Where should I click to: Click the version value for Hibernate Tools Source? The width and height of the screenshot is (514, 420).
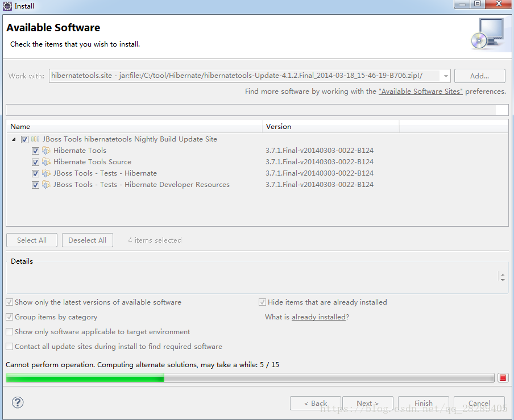coord(320,162)
